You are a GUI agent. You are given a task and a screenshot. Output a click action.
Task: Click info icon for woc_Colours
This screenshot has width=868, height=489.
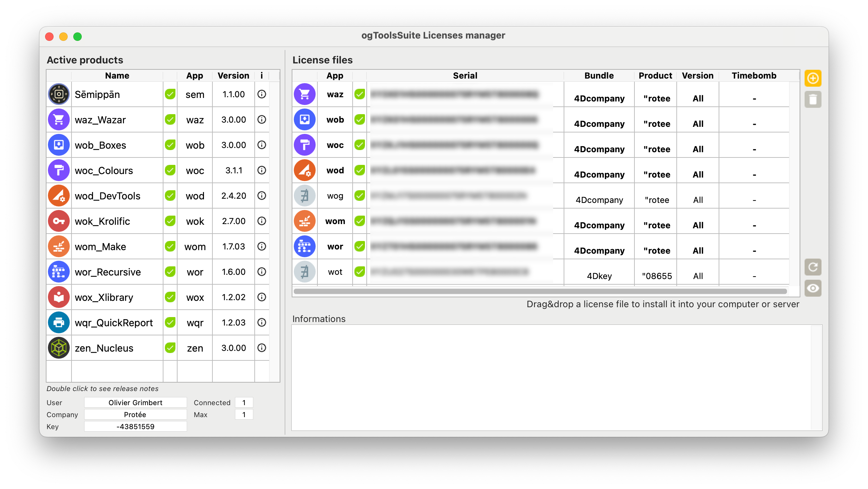(262, 170)
